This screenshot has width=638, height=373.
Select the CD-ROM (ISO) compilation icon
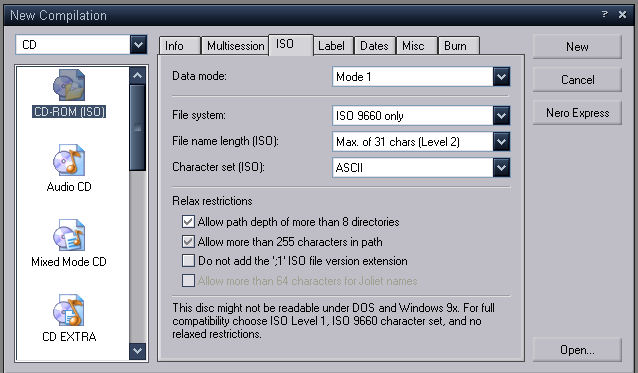coord(69,85)
